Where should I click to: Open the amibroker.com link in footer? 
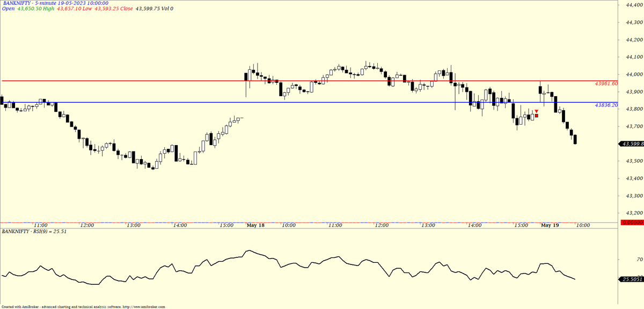tap(144, 307)
